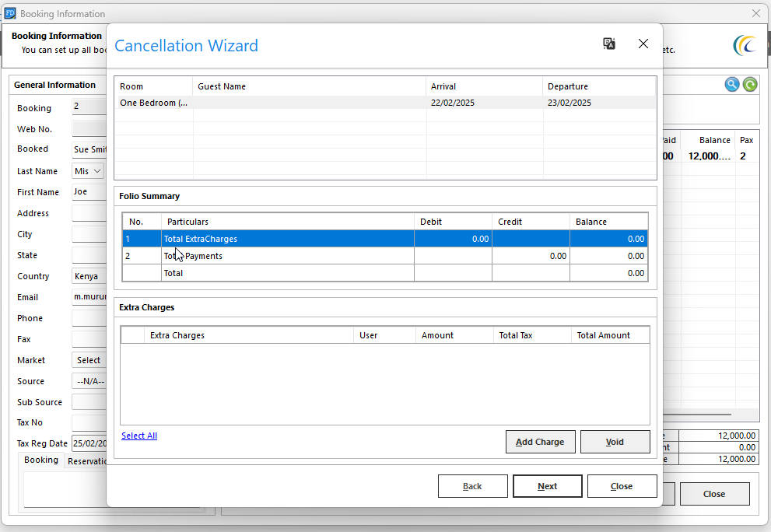Click the green refresh icon
This screenshot has height=532, width=771.
750,85
